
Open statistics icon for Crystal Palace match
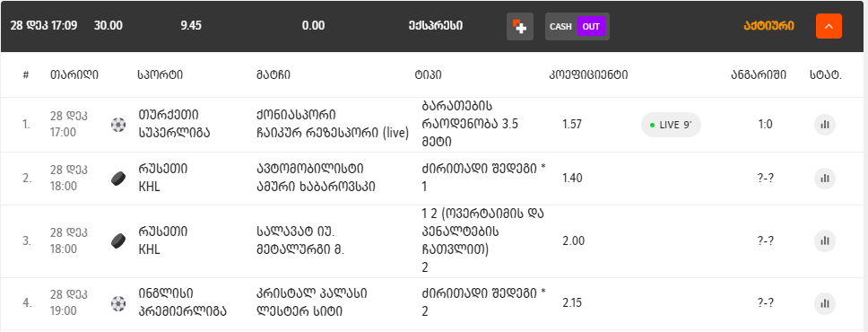click(x=824, y=303)
